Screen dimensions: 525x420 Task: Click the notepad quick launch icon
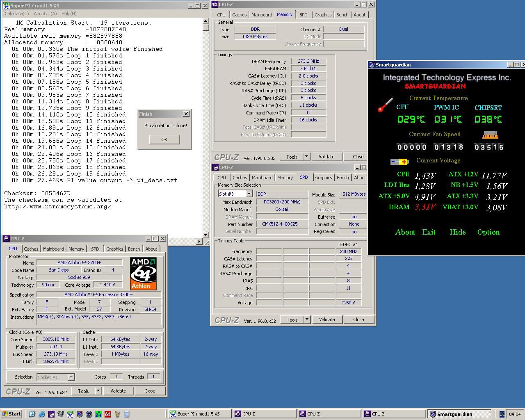coord(127,414)
